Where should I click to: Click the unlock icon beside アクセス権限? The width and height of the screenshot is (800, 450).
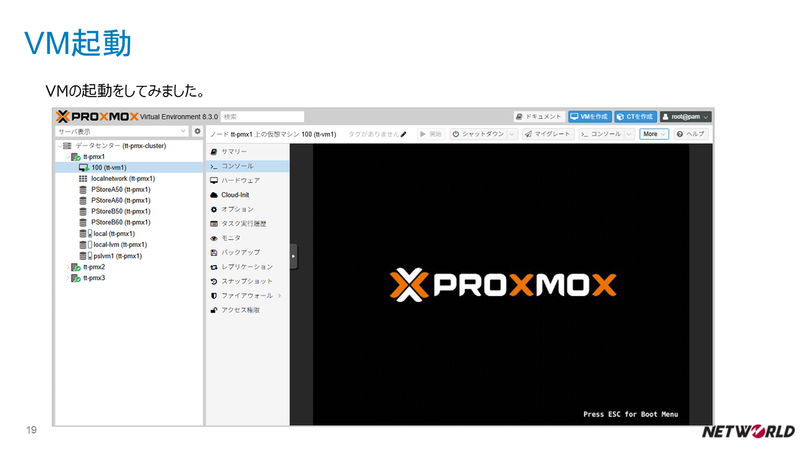coord(214,310)
